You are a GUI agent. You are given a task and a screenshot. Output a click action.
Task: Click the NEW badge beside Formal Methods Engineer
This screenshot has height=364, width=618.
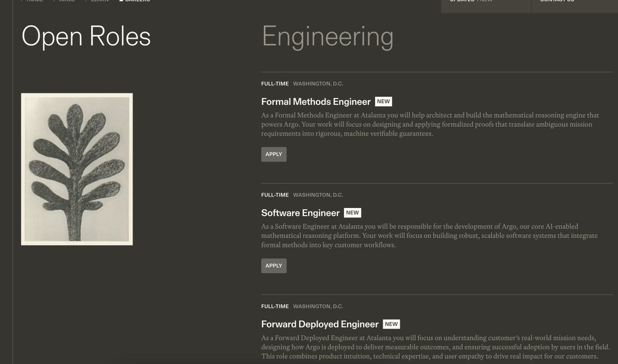pyautogui.click(x=384, y=101)
